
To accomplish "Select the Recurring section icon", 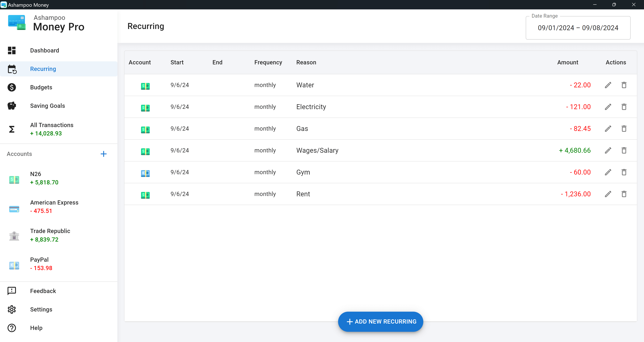I will click(x=12, y=69).
